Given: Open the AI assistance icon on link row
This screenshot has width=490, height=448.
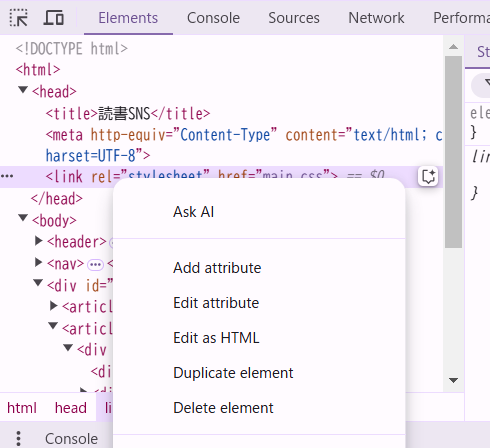Looking at the screenshot, I should click(428, 176).
